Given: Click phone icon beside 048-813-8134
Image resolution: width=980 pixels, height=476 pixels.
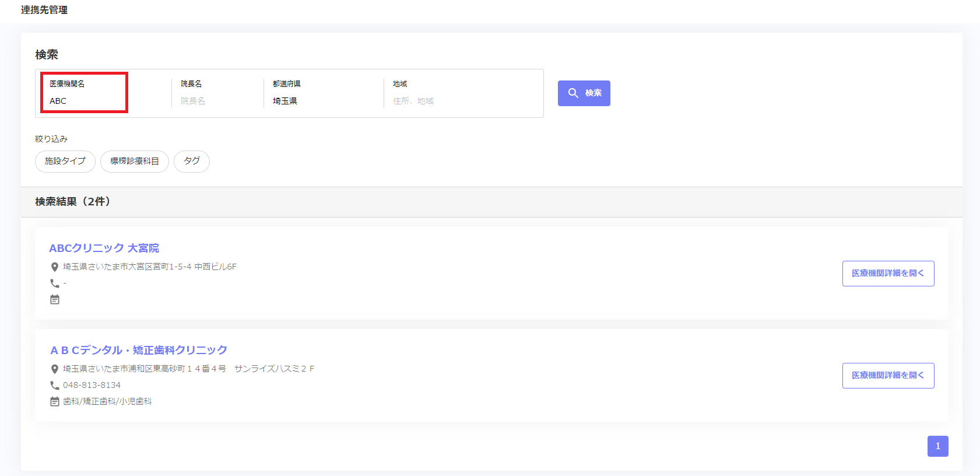Looking at the screenshot, I should pyautogui.click(x=55, y=385).
